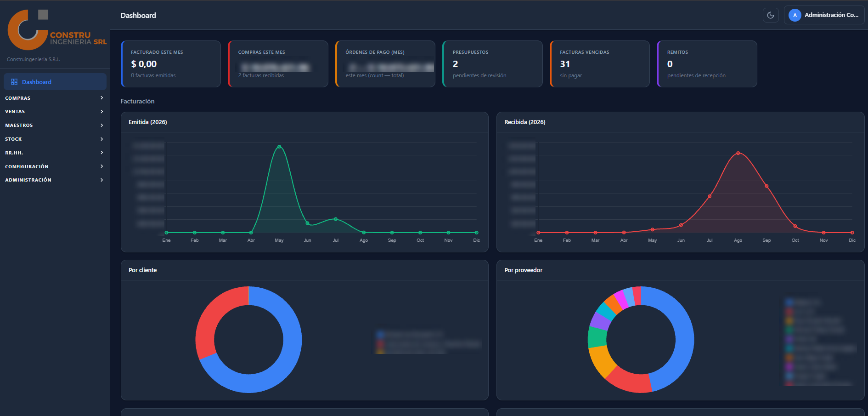Screen dimensions: 868x416
Task: Open the COMPRAS menu label
Action: (x=18, y=98)
